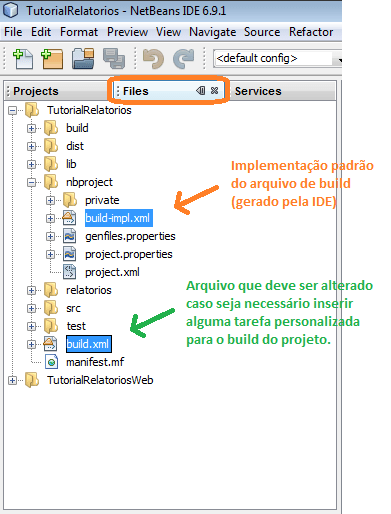Expand the genfiles.properties node
This screenshot has height=514, width=391.
[x=50, y=236]
